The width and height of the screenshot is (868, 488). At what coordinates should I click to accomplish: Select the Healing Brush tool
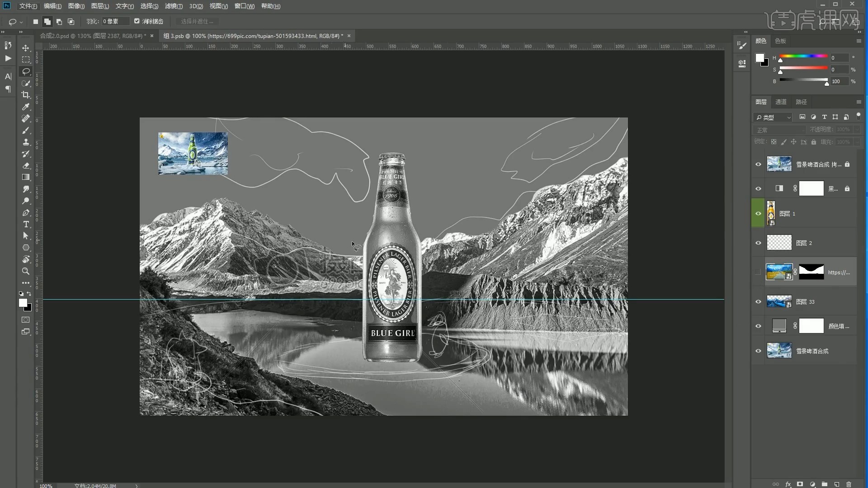[26, 118]
